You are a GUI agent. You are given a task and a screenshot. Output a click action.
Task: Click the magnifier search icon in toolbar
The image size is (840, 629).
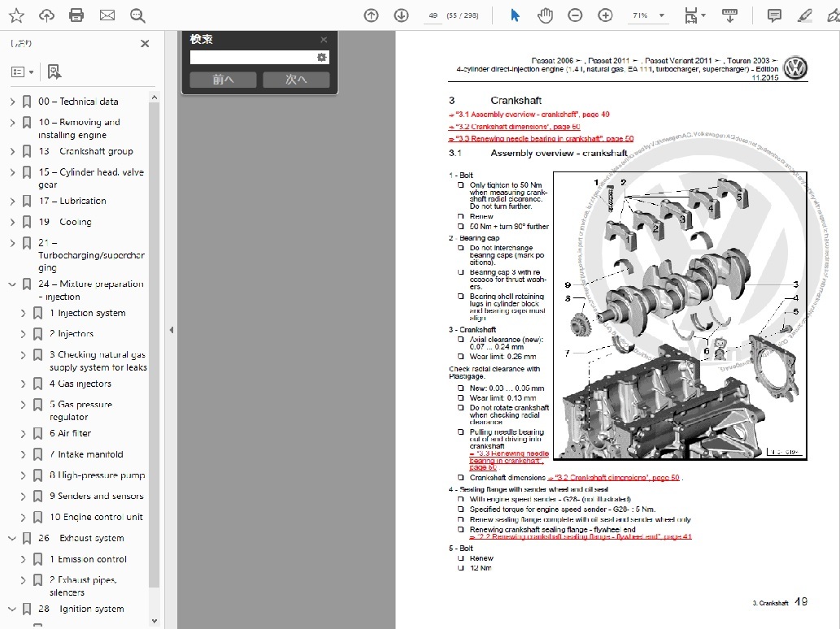137,15
